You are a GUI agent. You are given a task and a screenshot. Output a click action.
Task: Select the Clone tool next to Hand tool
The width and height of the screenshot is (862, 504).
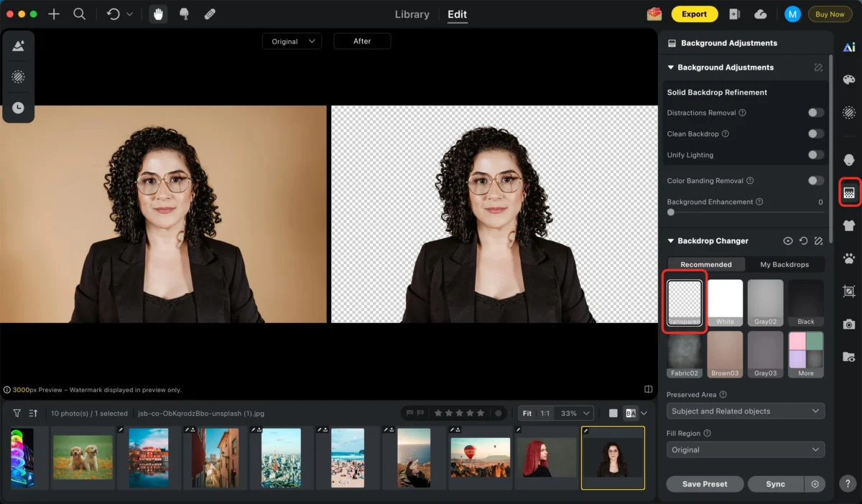coord(185,14)
